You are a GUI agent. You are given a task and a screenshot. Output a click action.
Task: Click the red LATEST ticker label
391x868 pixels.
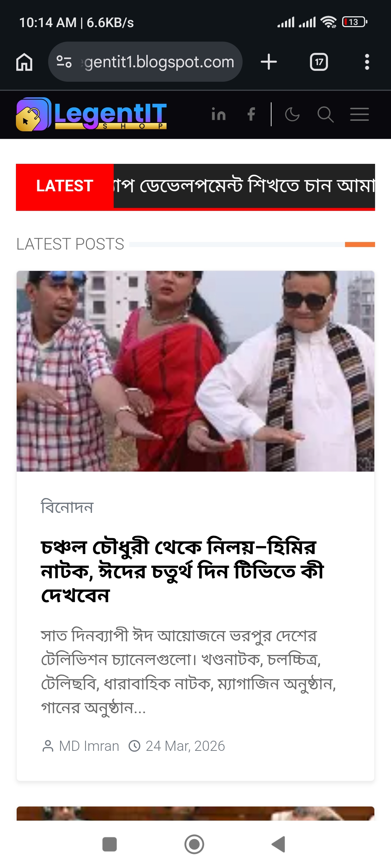pos(65,186)
